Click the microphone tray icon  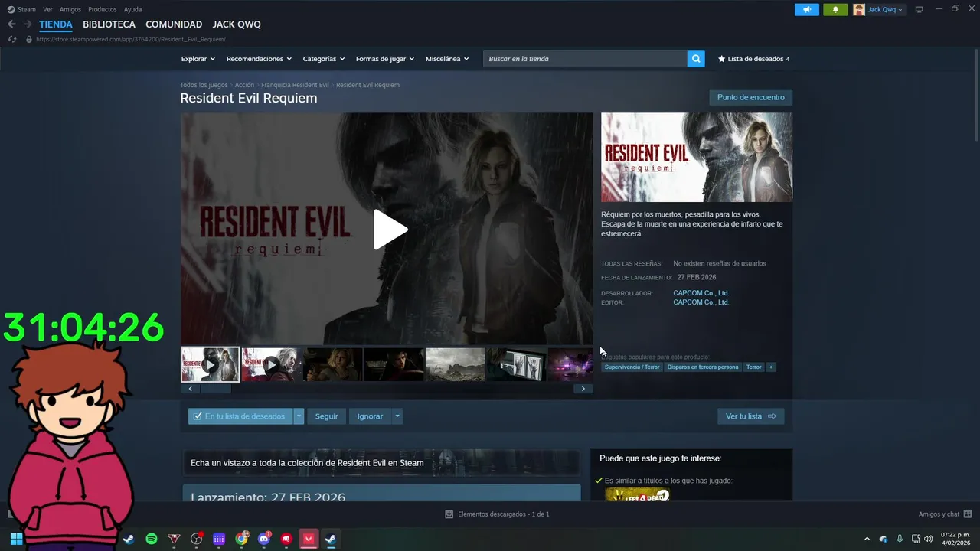(900, 539)
